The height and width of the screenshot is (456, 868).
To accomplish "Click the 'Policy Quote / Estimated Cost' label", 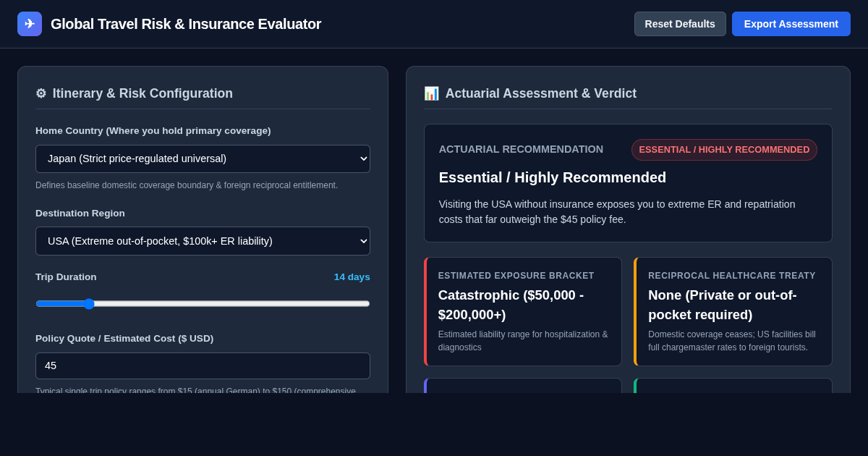I will pyautogui.click(x=124, y=339).
